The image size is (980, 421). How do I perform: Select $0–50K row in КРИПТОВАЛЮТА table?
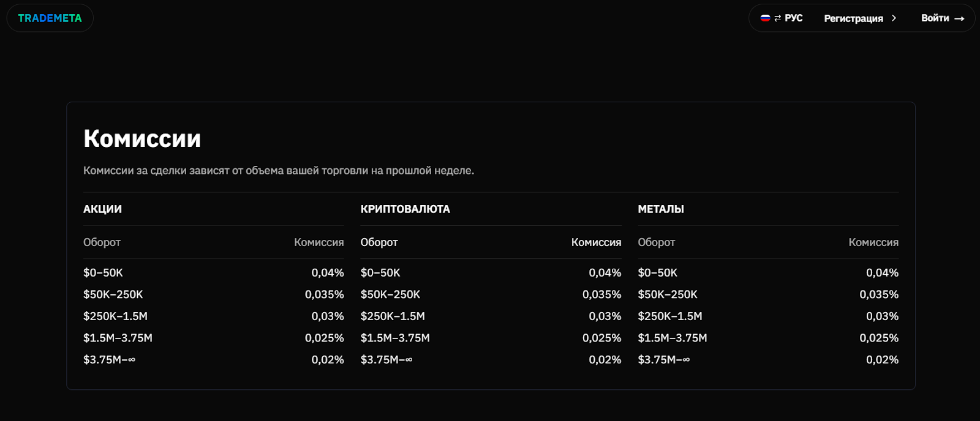pyautogui.click(x=491, y=273)
